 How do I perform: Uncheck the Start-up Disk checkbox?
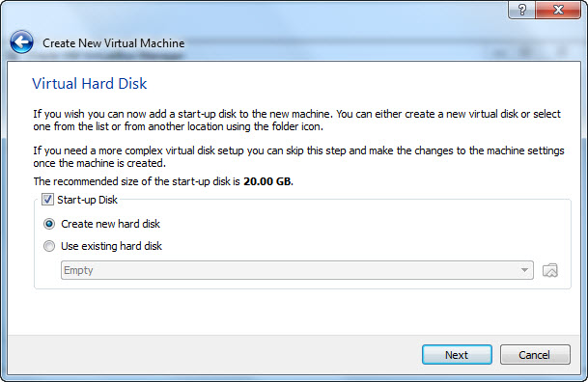47,200
